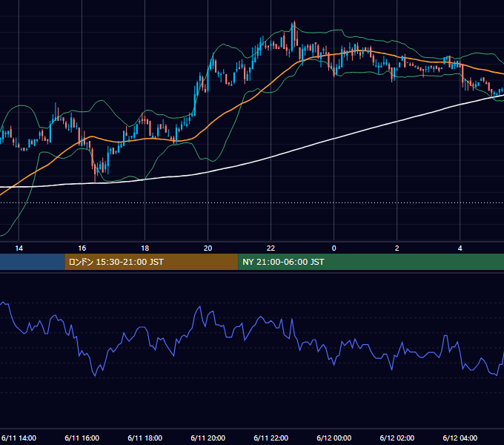Click the 6/12 04:00 date label

(460, 438)
